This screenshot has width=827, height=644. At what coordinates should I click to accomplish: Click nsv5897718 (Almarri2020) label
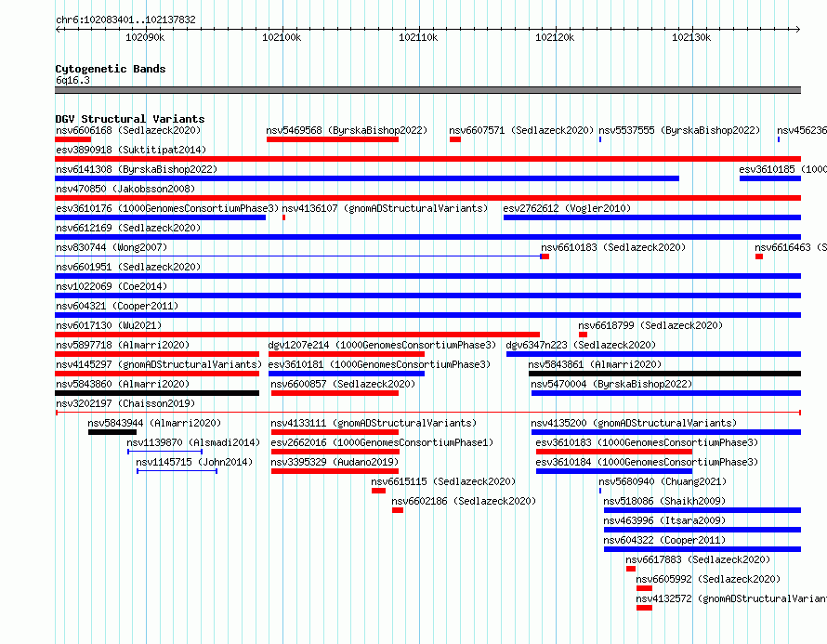tap(123, 345)
